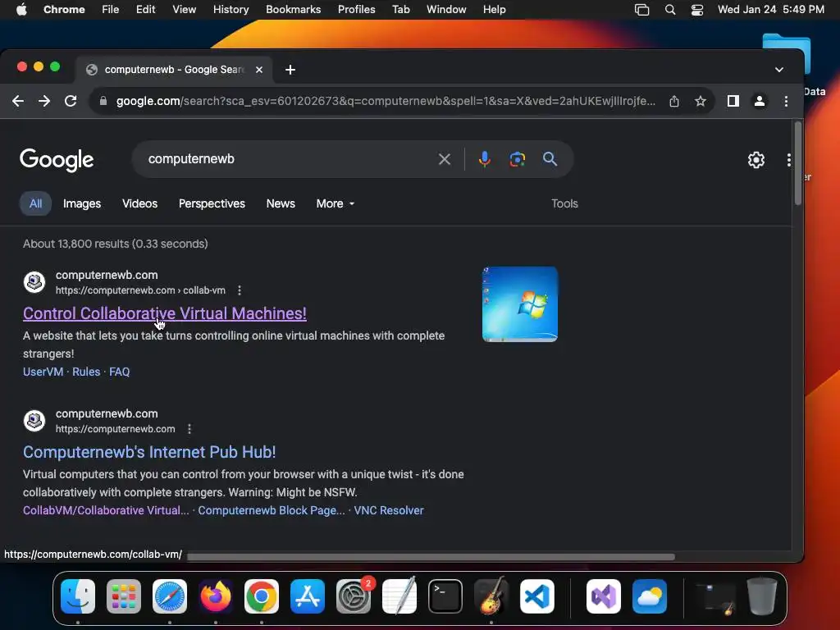The width and height of the screenshot is (840, 630).
Task: Open Control Collaborative Virtual Machines link
Action: 164,313
